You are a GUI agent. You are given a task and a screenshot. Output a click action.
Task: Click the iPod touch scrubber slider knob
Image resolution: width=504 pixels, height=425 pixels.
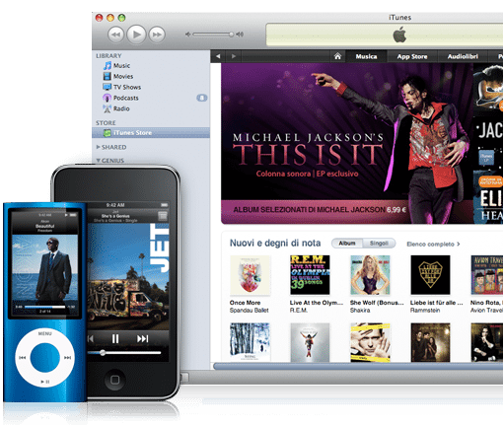103,353
